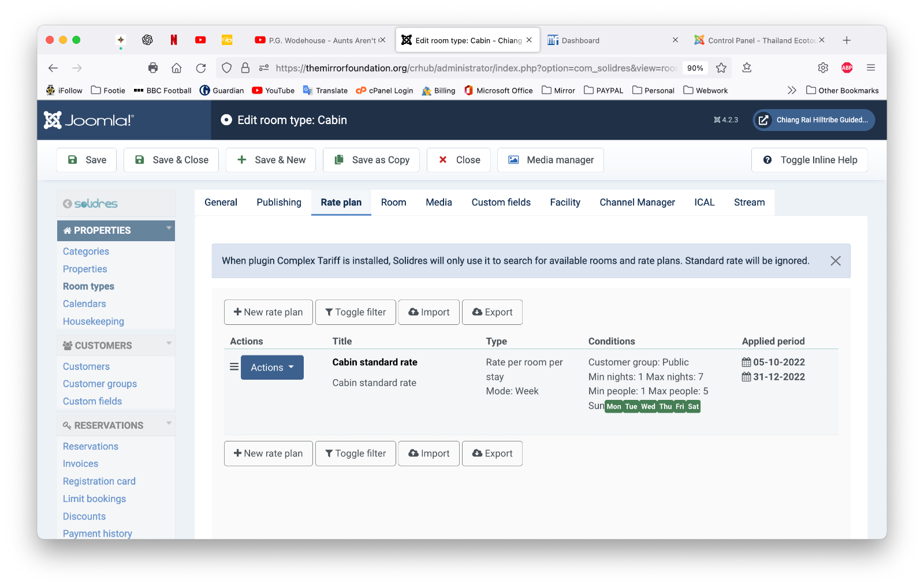924x588 pixels.
Task: Click the drag handle icon beside Actions
Action: coord(234,367)
